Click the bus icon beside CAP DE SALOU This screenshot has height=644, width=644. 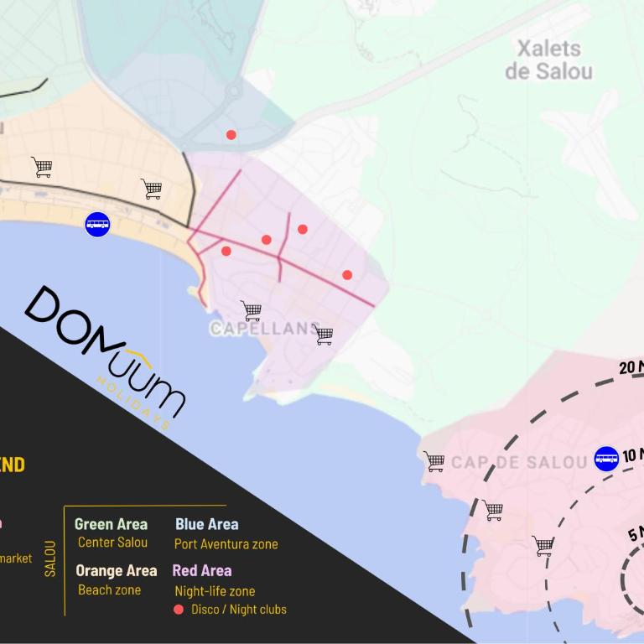(x=606, y=459)
